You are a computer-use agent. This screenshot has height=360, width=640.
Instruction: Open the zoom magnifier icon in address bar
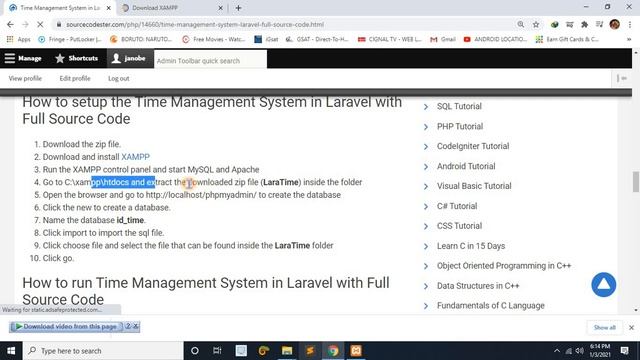coord(521,24)
